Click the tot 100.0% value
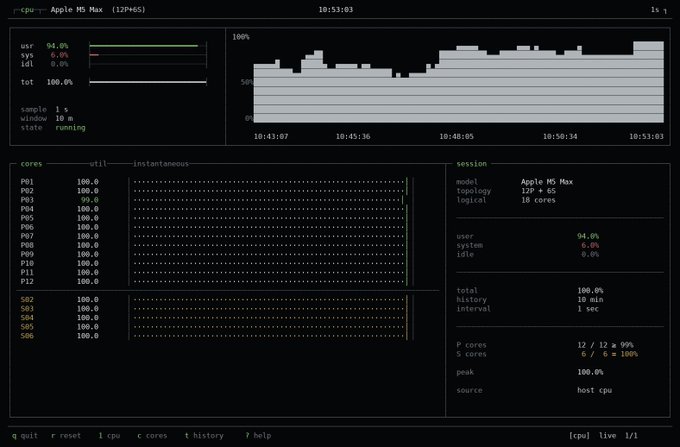The height and width of the screenshot is (447, 680). pos(59,82)
